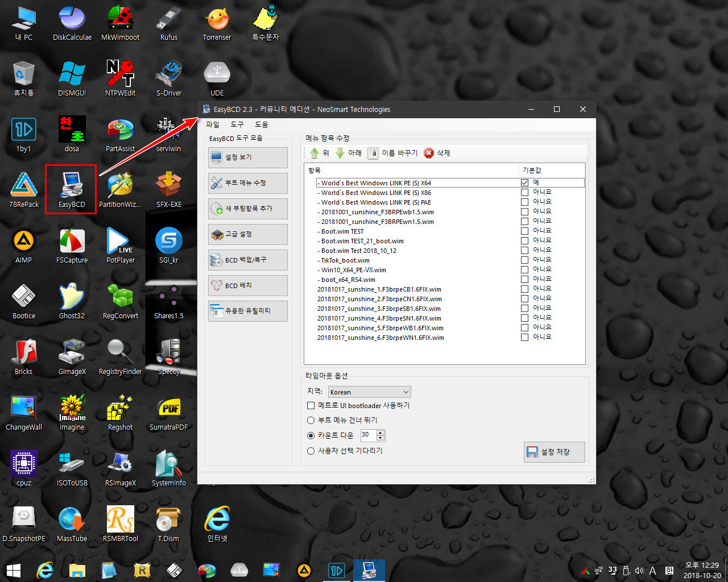Click the SumatraPDF desktop icon
The image size is (728, 582).
[169, 413]
